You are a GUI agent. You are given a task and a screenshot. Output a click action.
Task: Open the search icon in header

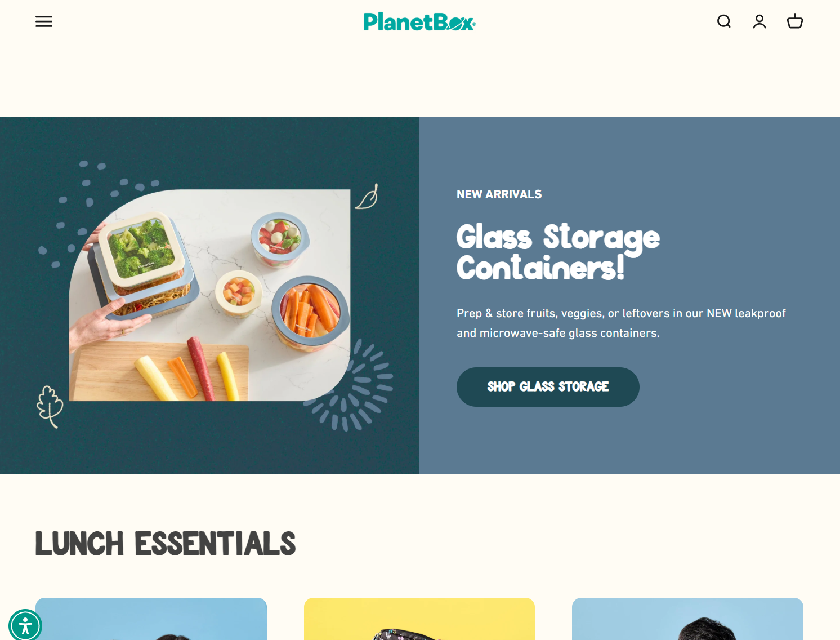[x=724, y=21]
